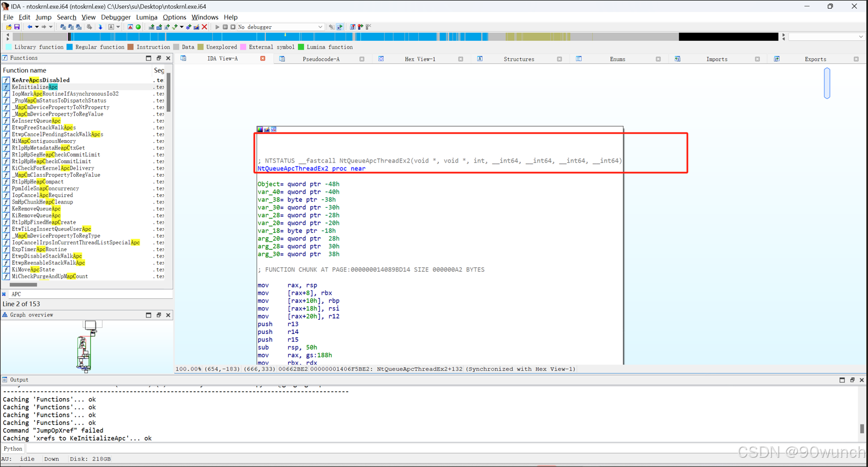Image resolution: width=868 pixels, height=467 pixels.
Task: Open the Jump menu
Action: coord(43,17)
